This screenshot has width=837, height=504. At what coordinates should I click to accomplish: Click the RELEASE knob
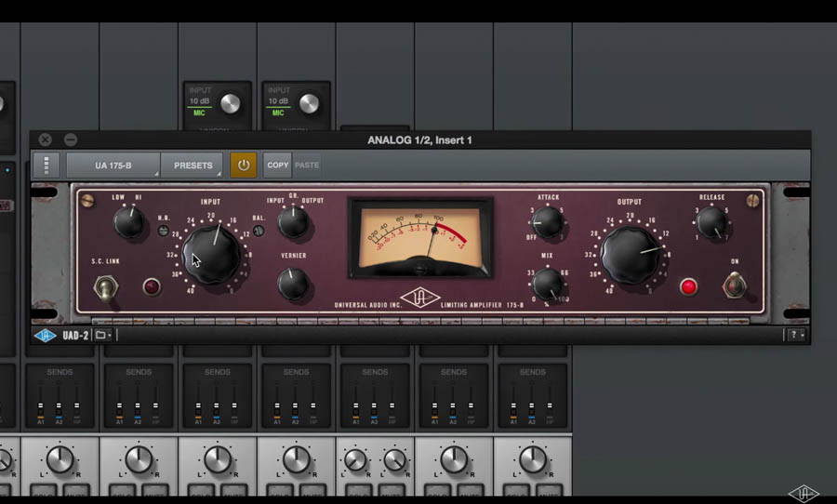tap(711, 222)
